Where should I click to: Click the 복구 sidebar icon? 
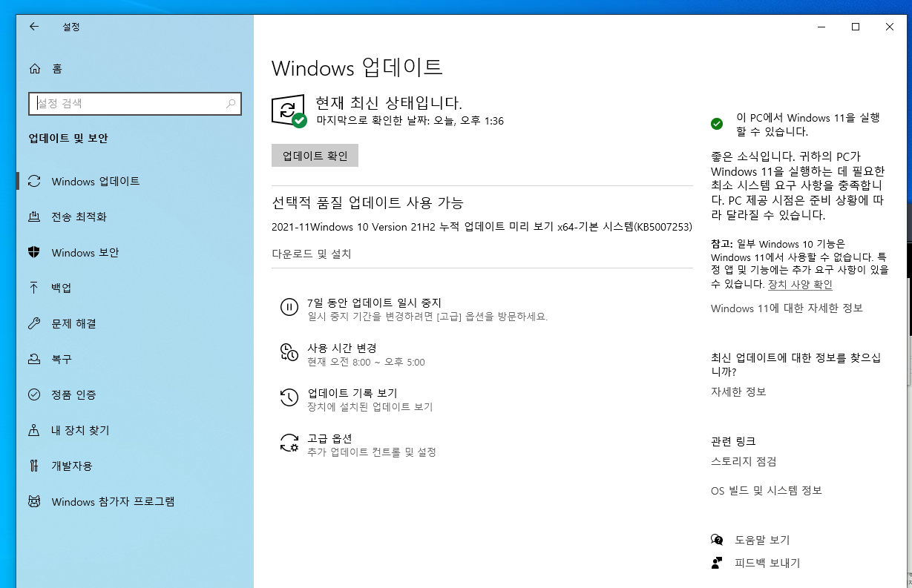point(33,360)
